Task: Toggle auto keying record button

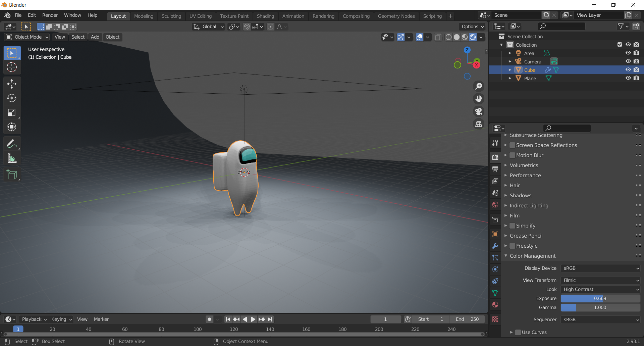Action: pos(210,319)
